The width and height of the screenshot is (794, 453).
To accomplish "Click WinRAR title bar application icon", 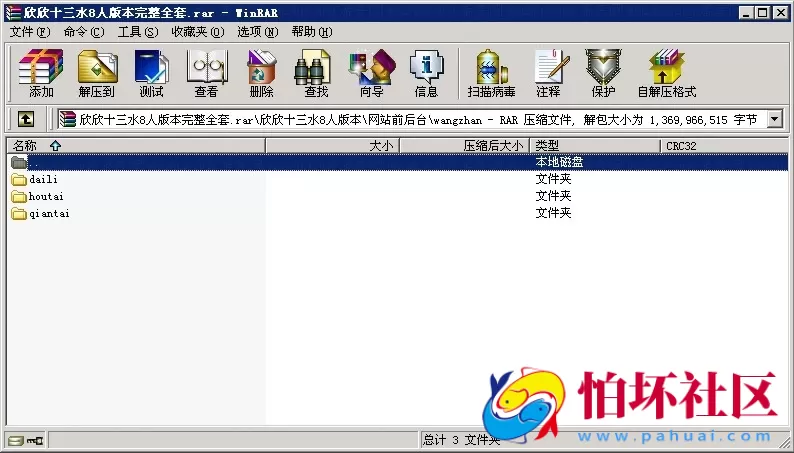I will pos(13,13).
